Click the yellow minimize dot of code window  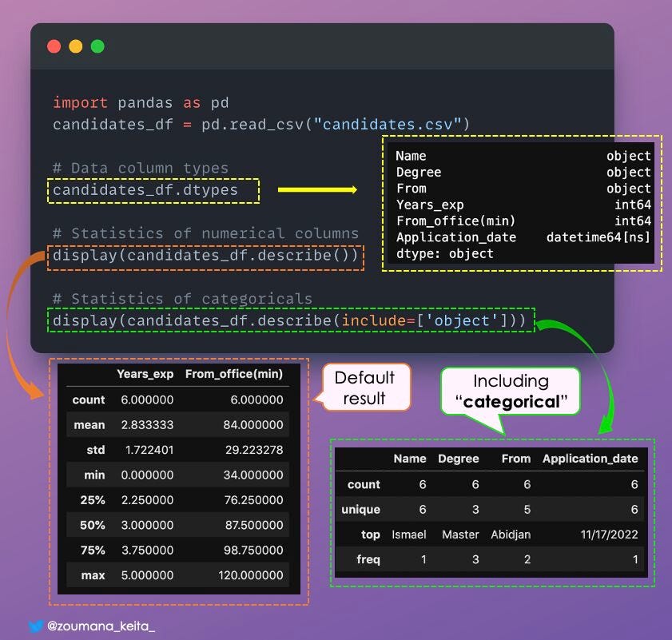tap(76, 46)
